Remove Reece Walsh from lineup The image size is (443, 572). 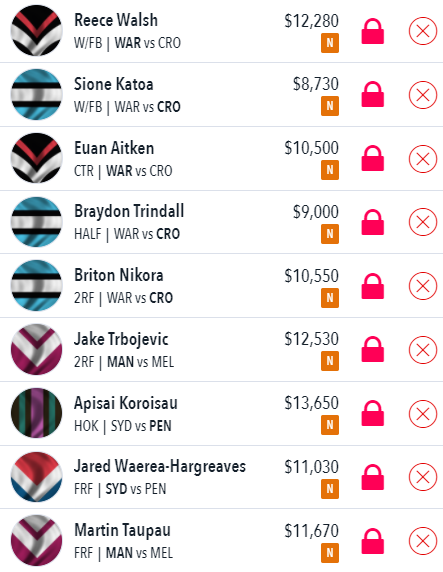(423, 31)
